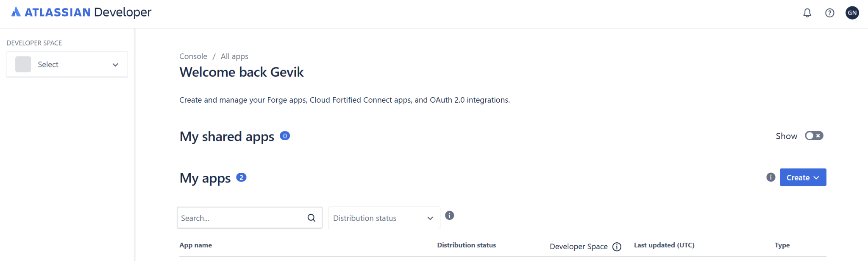Viewport: 868px width, 261px height.
Task: Click the Developer Space column info icon
Action: pyautogui.click(x=617, y=247)
